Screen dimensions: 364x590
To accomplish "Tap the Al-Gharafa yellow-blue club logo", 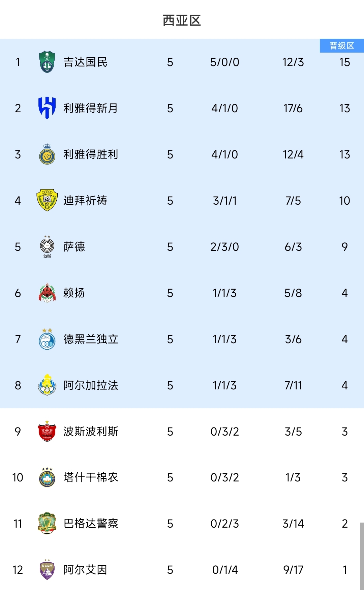I will tap(47, 385).
